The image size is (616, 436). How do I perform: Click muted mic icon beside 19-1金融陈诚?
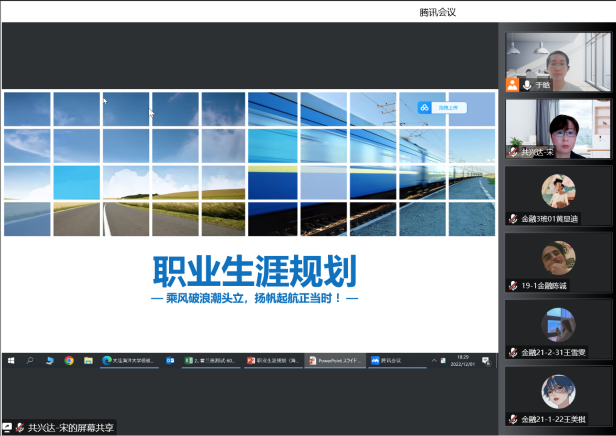[513, 285]
